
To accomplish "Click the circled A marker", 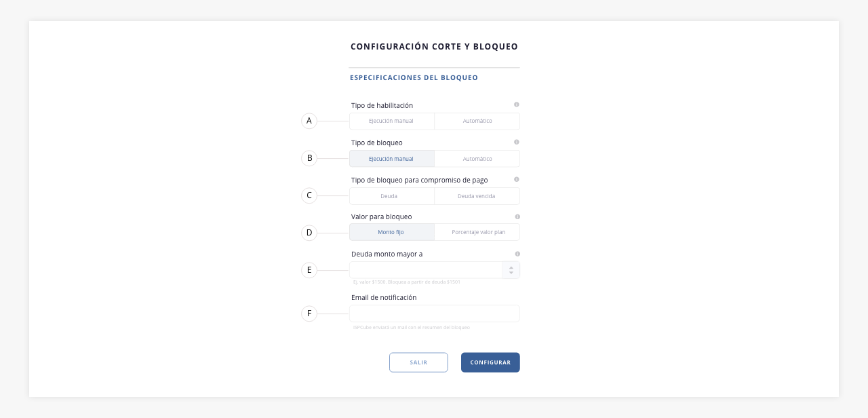I will point(309,121).
